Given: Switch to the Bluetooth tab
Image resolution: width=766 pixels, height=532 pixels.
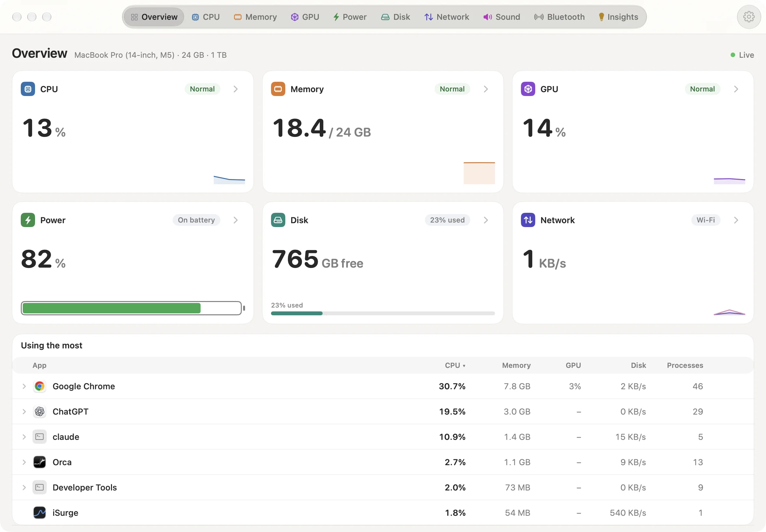Looking at the screenshot, I should tap(559, 17).
